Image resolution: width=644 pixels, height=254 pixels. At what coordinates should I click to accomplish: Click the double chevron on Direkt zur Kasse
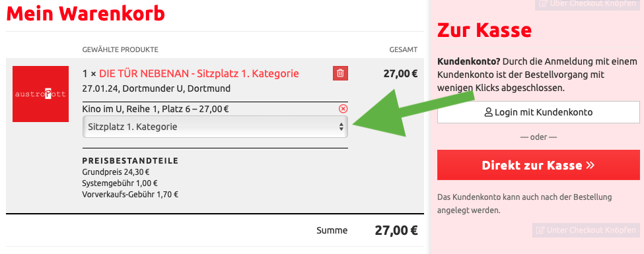590,166
